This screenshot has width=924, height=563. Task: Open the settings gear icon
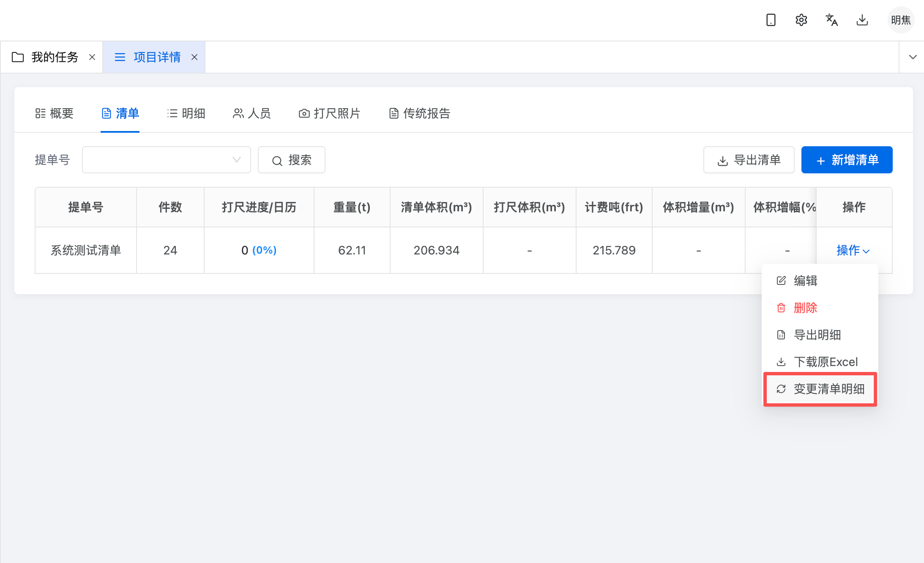(x=801, y=20)
